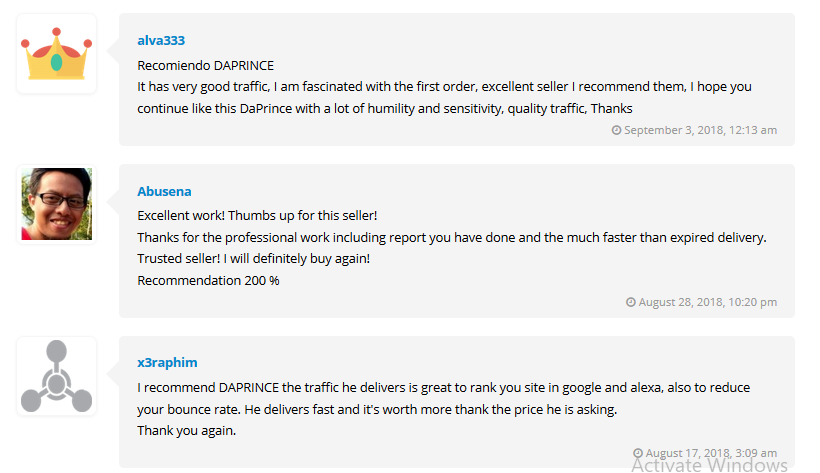The width and height of the screenshot is (820, 473).
Task: Click alva333's crown avatar icon
Action: pyautogui.click(x=57, y=54)
